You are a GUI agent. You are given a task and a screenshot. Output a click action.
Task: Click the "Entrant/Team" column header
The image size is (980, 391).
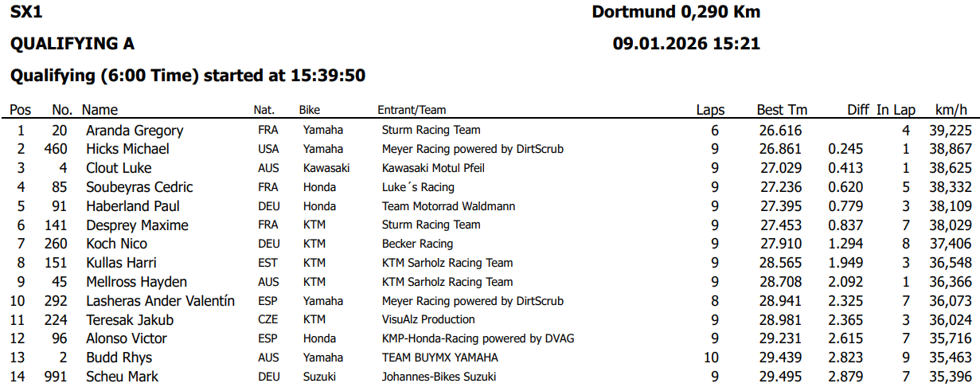click(x=412, y=110)
